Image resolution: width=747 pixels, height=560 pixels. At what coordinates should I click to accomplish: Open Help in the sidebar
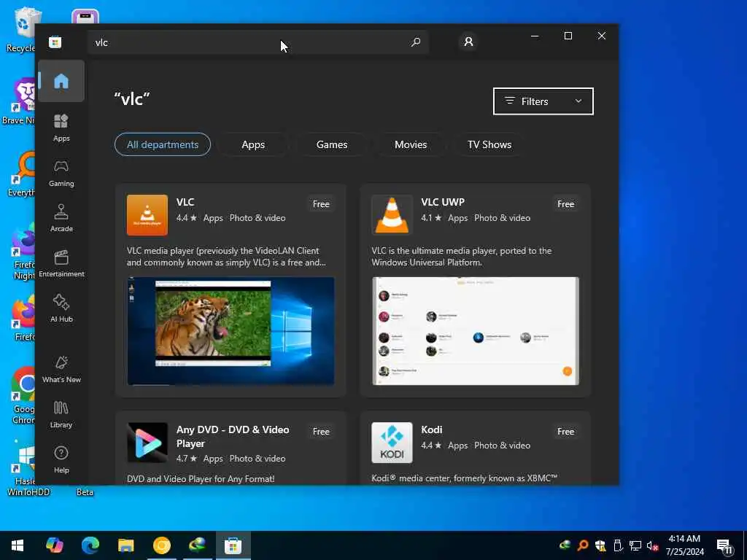61,459
